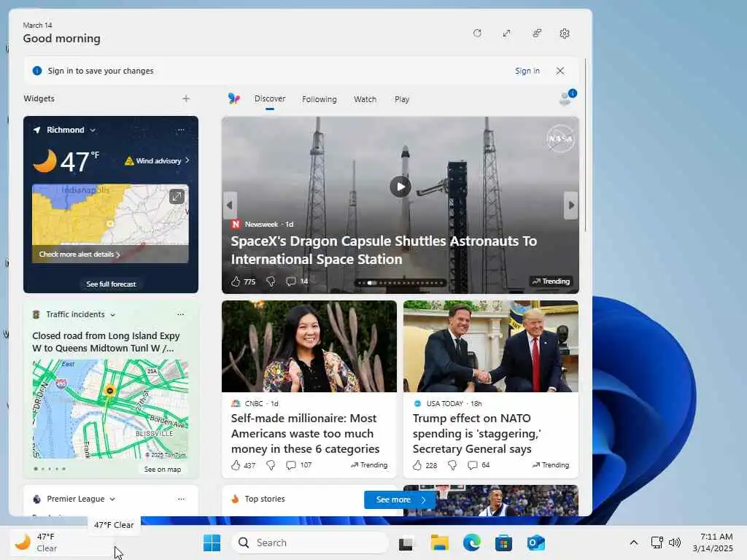Like the NATO spending article

click(417, 465)
